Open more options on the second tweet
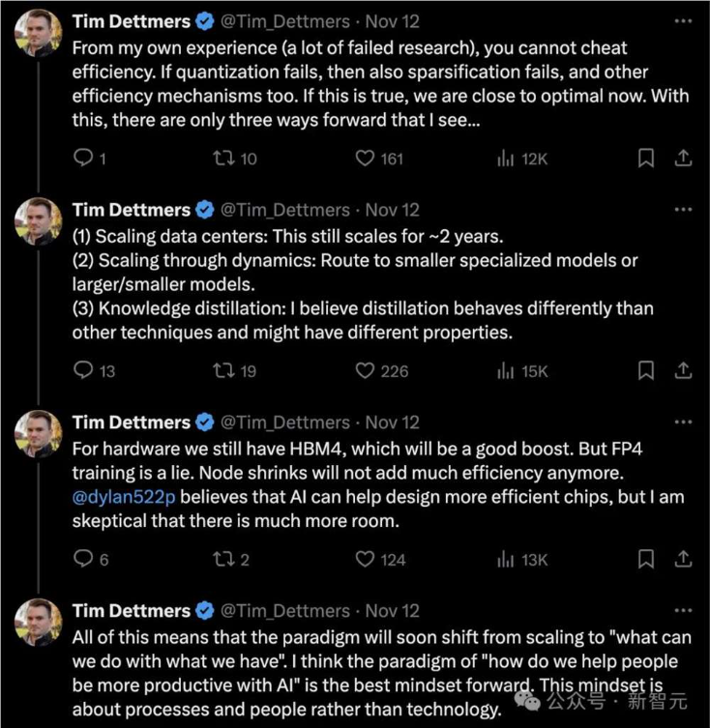 pyautogui.click(x=683, y=209)
